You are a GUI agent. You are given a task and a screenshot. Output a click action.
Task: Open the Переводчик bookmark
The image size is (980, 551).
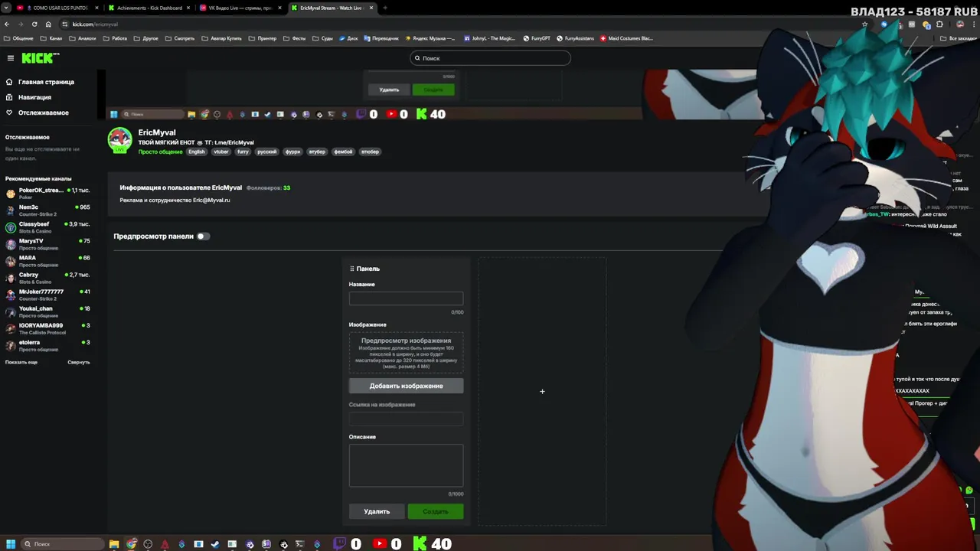click(381, 38)
